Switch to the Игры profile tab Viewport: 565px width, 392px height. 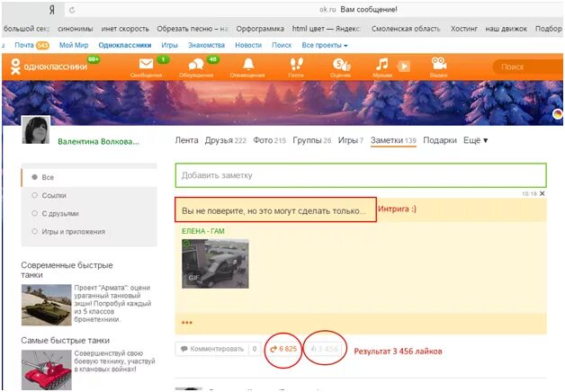[x=351, y=140]
